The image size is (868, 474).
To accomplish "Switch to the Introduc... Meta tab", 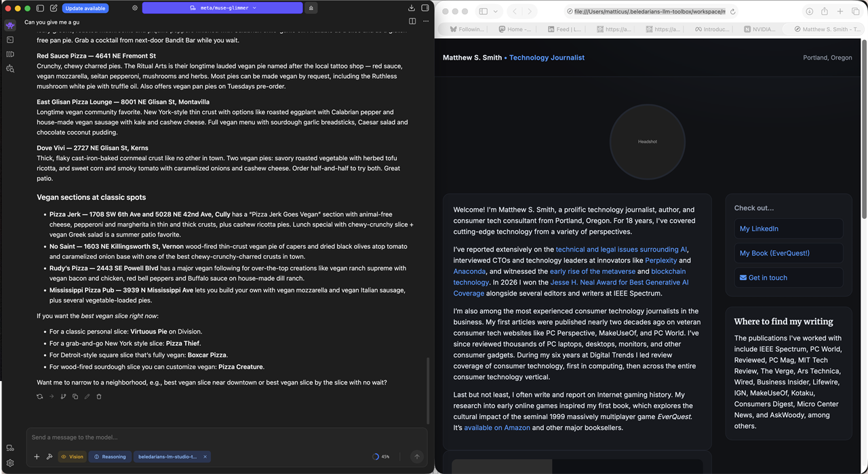I will (x=711, y=29).
